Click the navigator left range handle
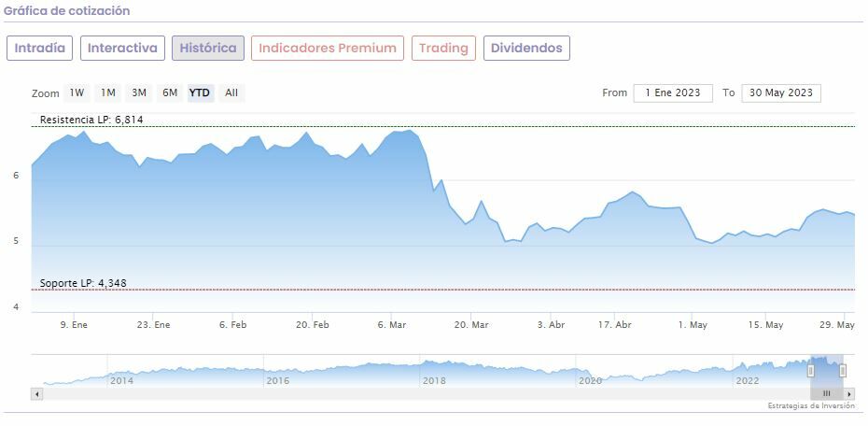This screenshot has width=868, height=426. [x=810, y=371]
